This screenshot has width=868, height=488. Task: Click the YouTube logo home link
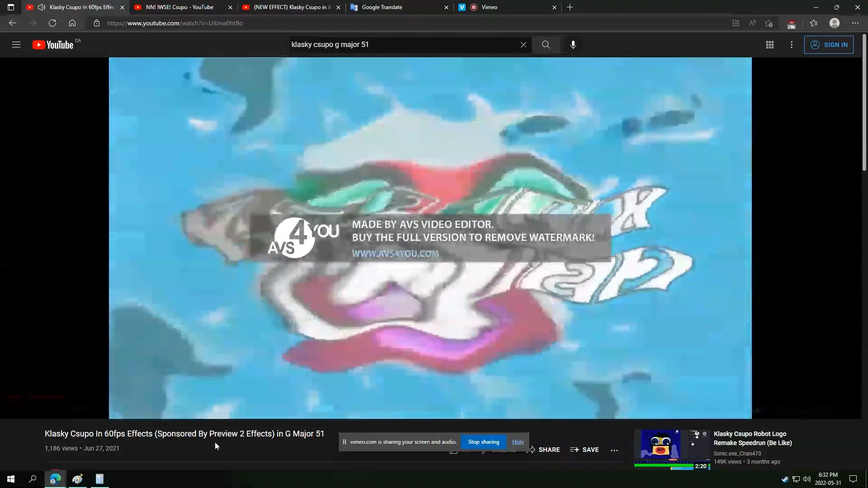(53, 45)
